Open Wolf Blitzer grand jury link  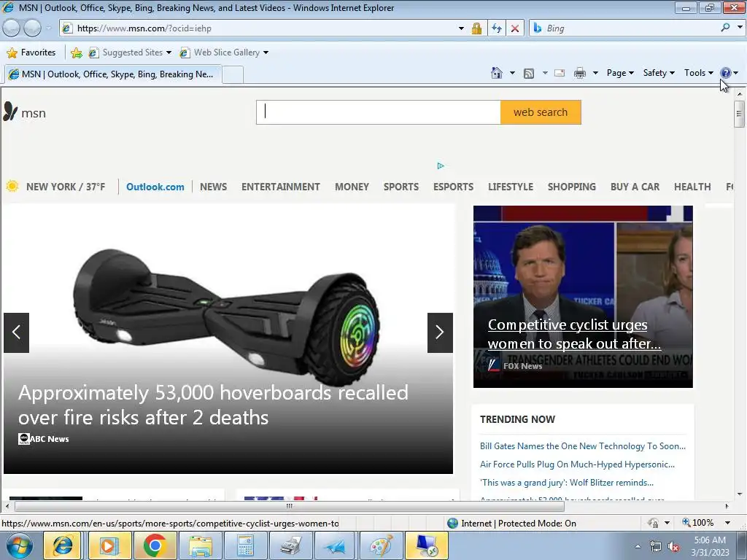[567, 483]
